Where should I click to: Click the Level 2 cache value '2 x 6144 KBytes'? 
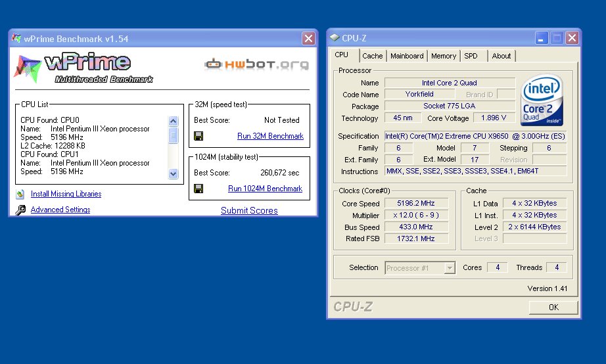(x=534, y=227)
